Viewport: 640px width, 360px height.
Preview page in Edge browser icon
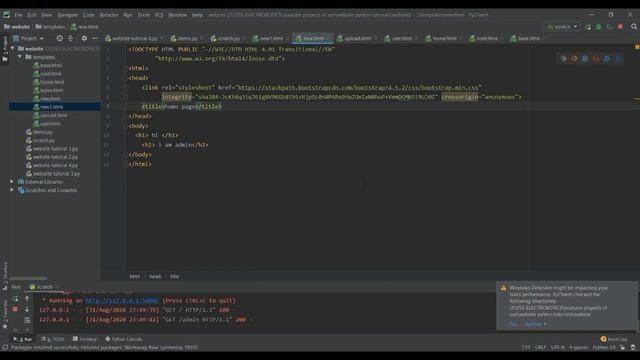coord(618,59)
